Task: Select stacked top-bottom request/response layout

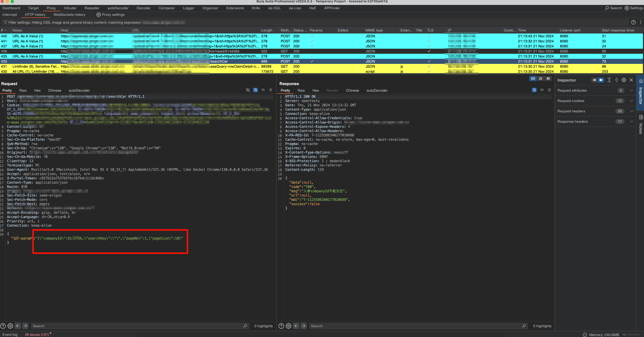Action: pos(540,78)
